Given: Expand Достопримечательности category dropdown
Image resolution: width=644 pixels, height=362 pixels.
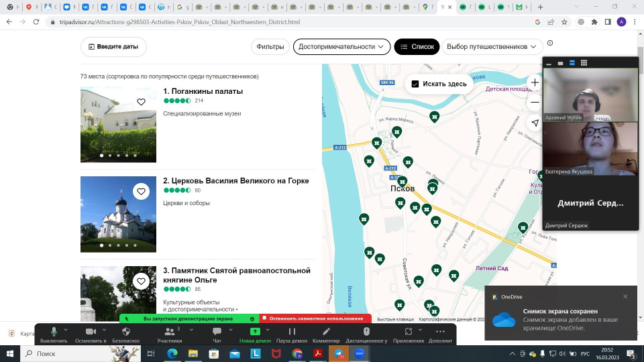Looking at the screenshot, I should pyautogui.click(x=341, y=47).
